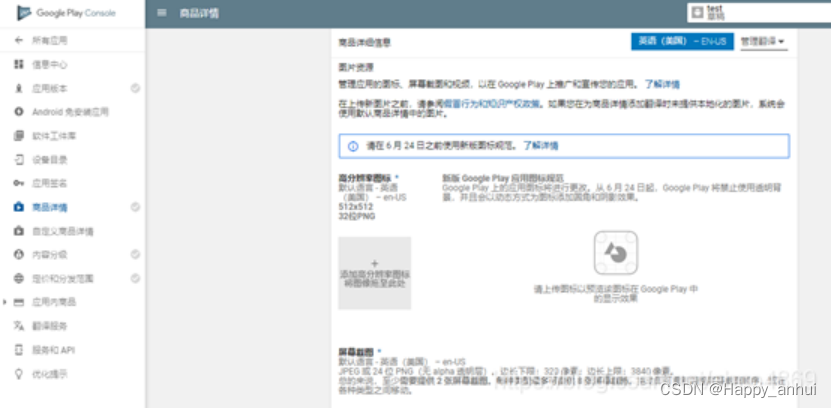Click 了解详情 link in the June 24 notice
The image size is (831, 408).
tap(541, 146)
